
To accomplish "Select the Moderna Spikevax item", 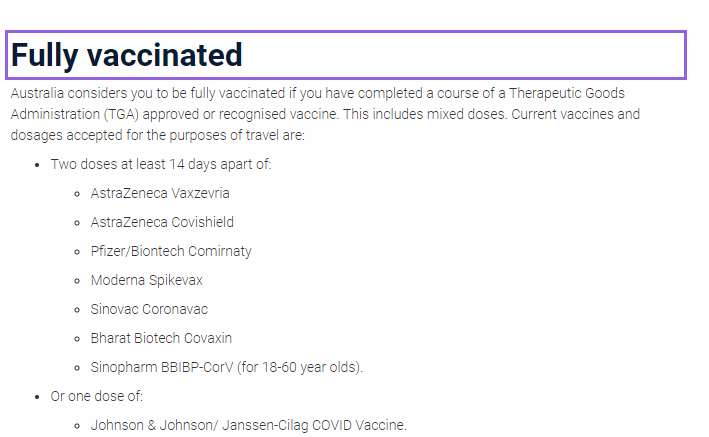I will pyautogui.click(x=147, y=280).
